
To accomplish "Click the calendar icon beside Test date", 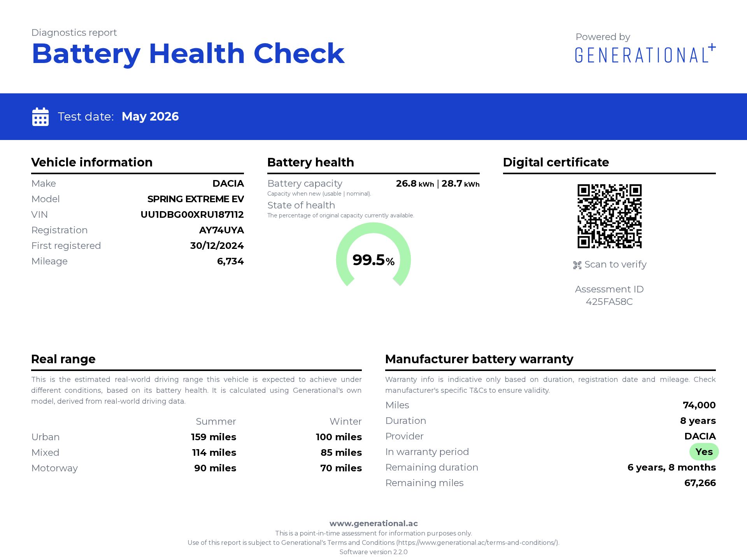I will point(40,117).
